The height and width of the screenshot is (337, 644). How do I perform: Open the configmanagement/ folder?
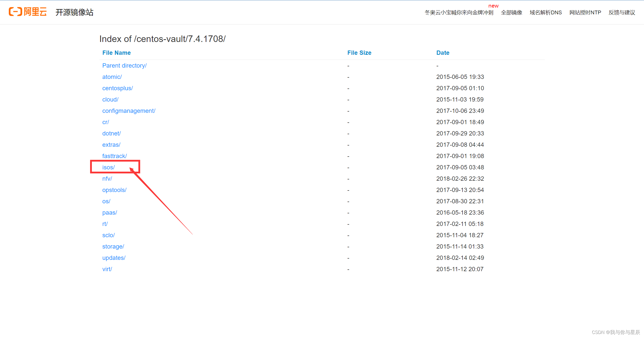click(x=129, y=111)
